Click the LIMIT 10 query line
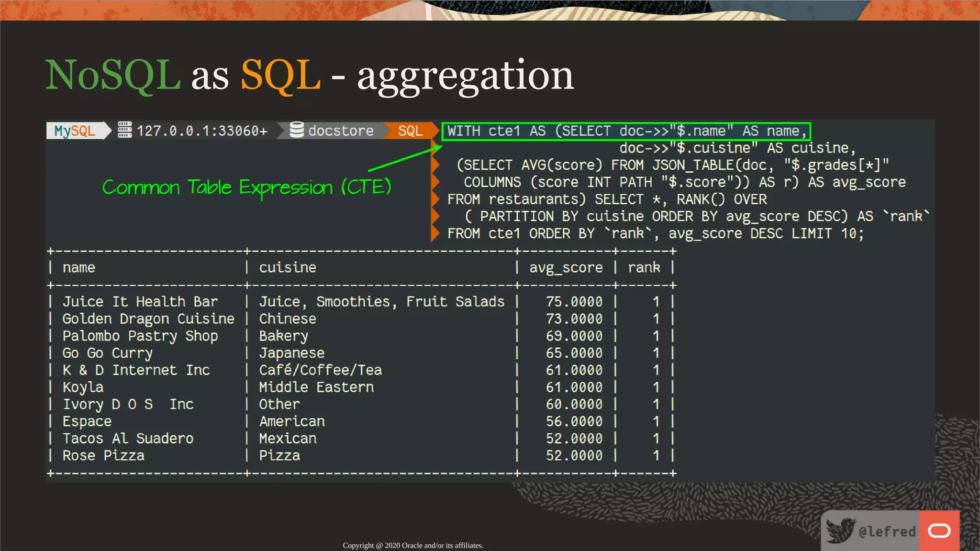Image resolution: width=980 pixels, height=551 pixels. 655,234
